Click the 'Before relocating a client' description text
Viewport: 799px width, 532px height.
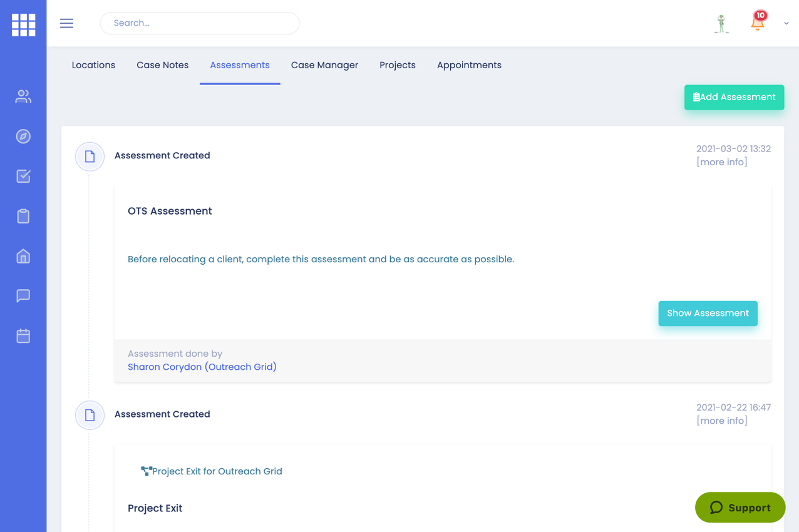pos(321,259)
